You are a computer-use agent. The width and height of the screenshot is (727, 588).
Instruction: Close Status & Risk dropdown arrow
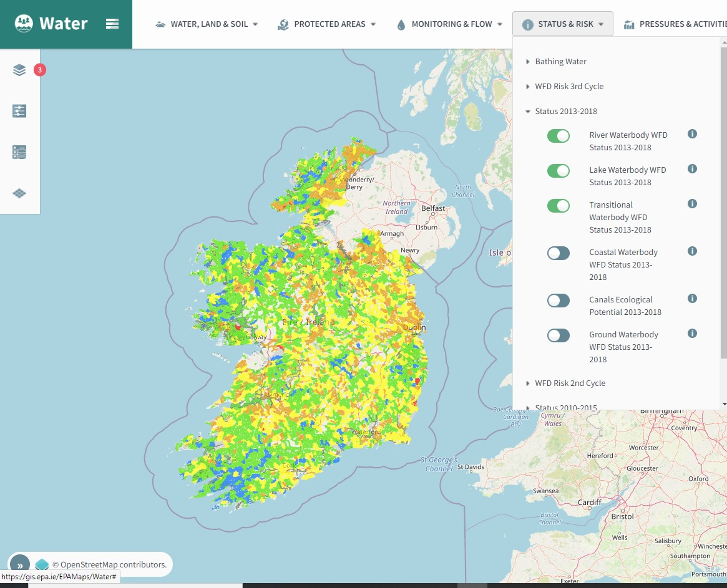(x=601, y=24)
